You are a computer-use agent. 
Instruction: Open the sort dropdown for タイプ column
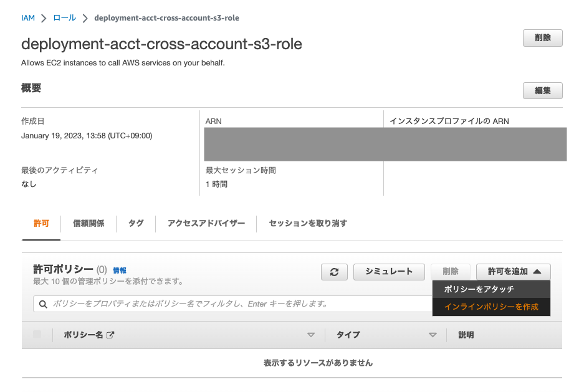click(x=433, y=335)
